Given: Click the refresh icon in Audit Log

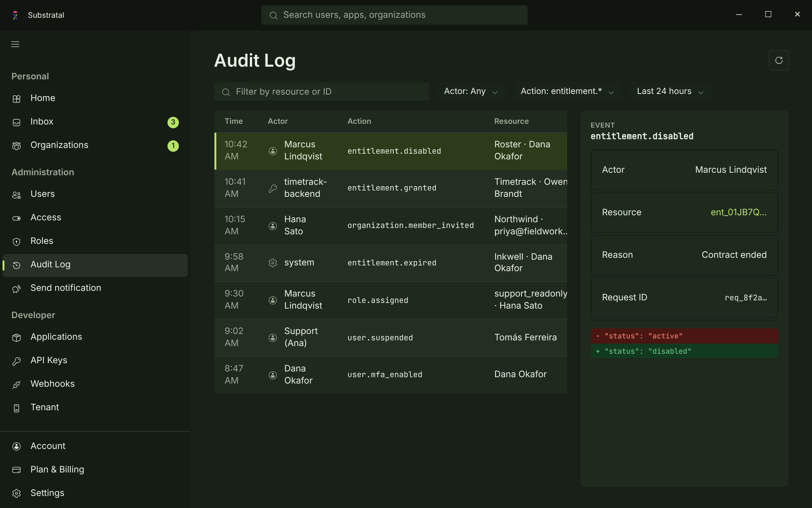Looking at the screenshot, I should [x=778, y=60].
